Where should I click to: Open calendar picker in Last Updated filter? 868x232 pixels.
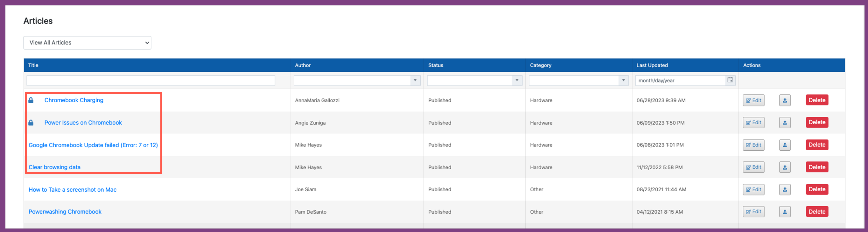tap(730, 80)
